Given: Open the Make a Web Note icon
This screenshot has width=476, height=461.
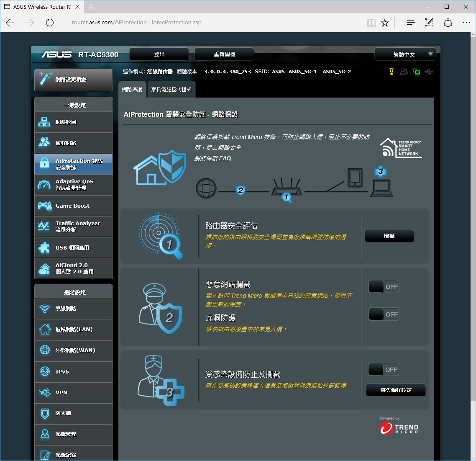Looking at the screenshot, I should pos(429,23).
